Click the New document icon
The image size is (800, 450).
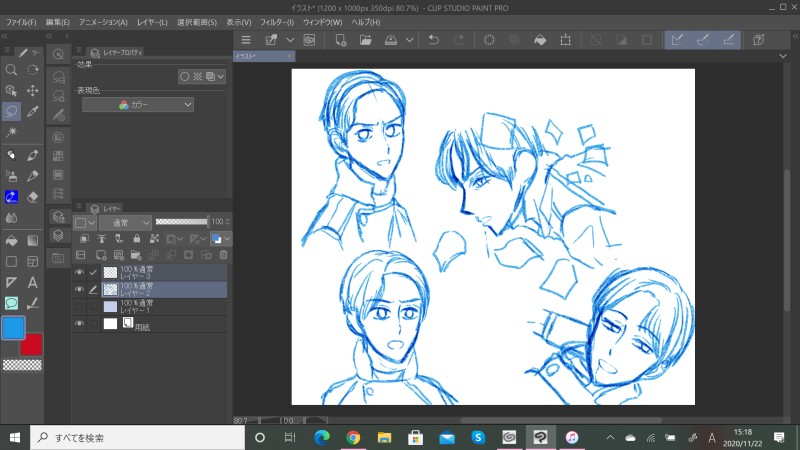click(340, 40)
